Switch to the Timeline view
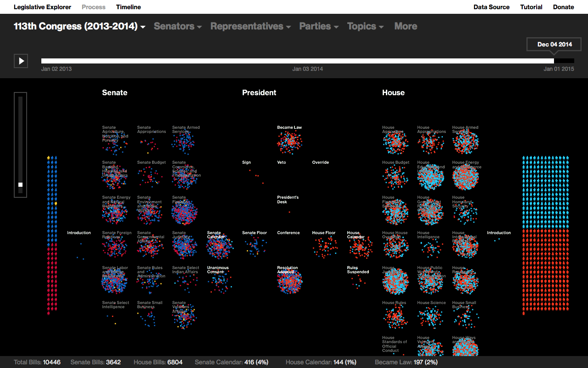Viewport: 588px width, 368px height. click(x=128, y=7)
